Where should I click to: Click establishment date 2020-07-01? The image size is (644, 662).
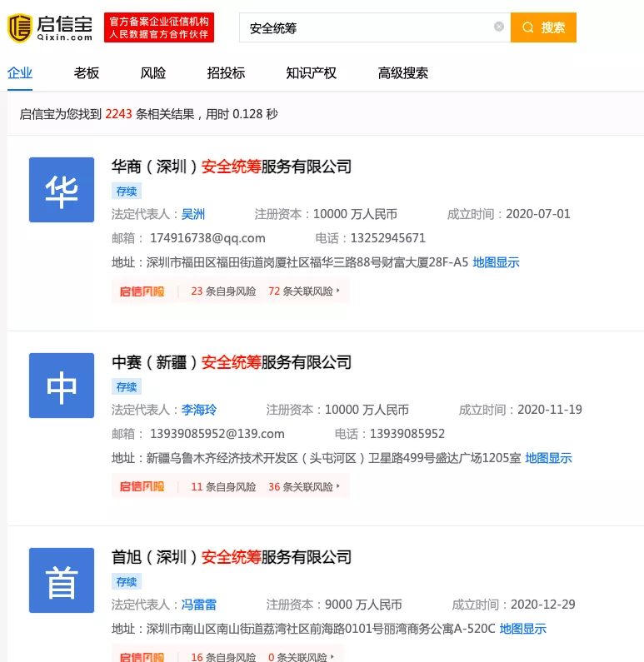click(538, 214)
